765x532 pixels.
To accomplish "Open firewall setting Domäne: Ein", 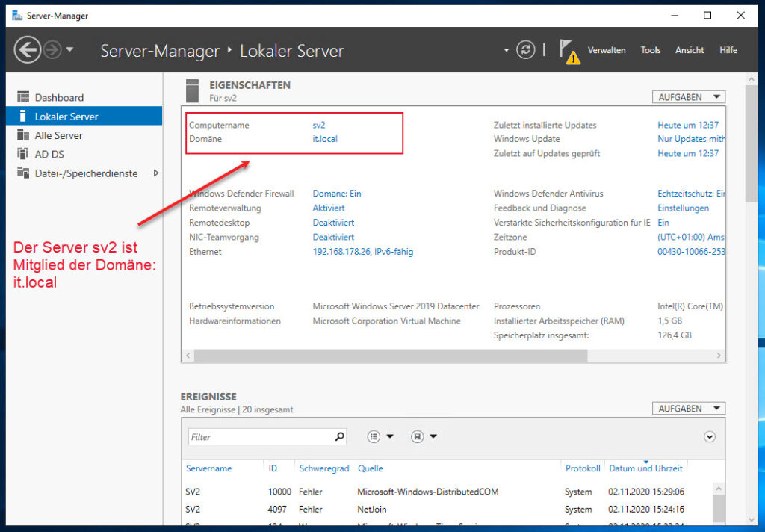I will (x=337, y=194).
